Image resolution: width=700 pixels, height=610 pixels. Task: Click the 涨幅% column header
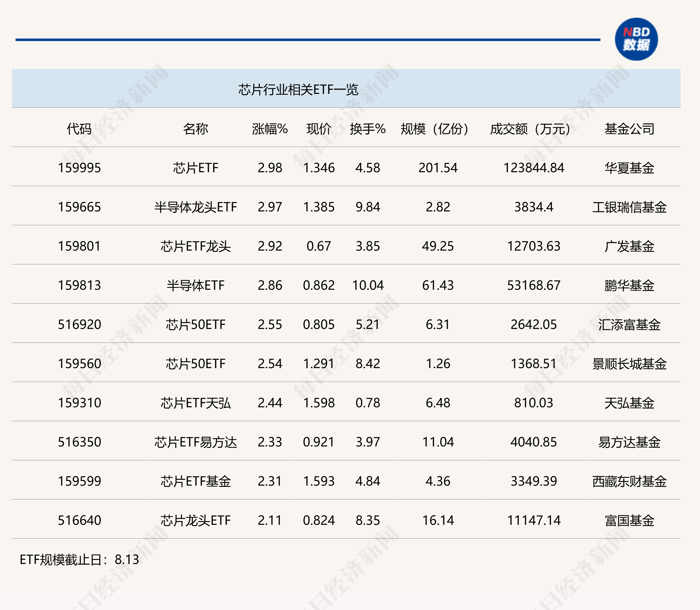(x=270, y=129)
